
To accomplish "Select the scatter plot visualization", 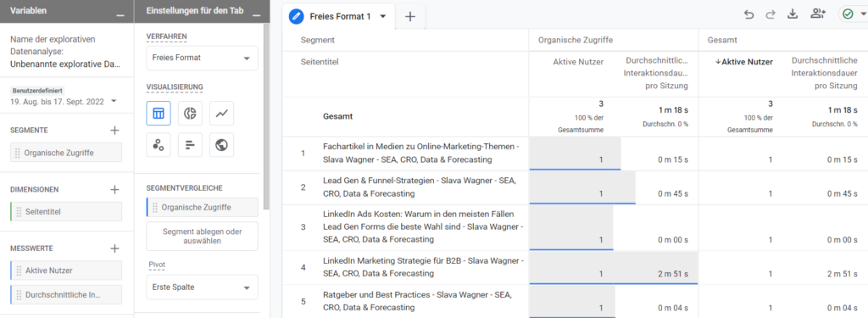I will 159,145.
